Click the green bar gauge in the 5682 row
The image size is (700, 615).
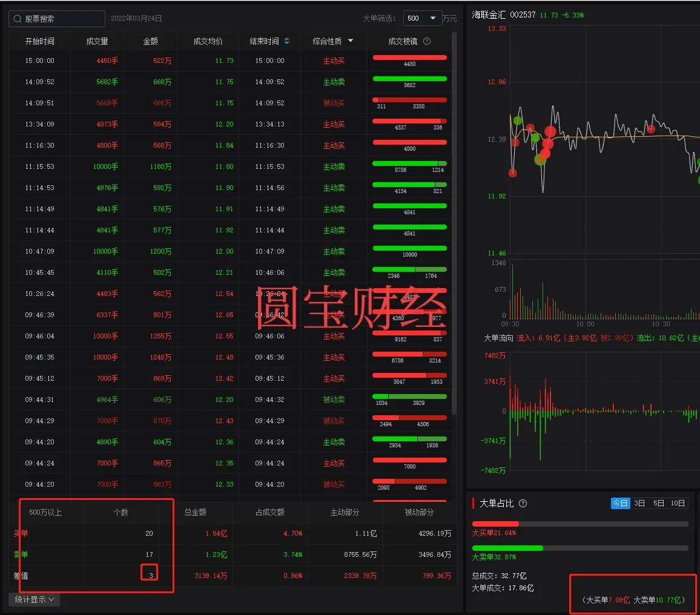409,78
